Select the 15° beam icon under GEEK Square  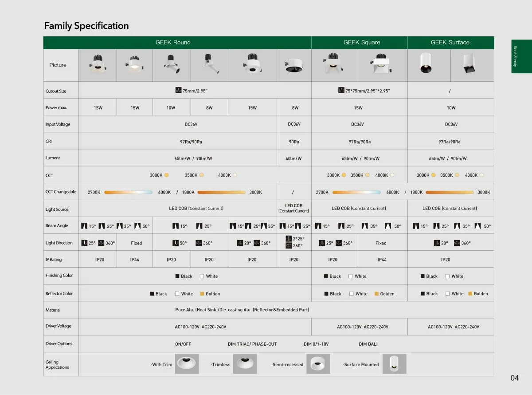[318, 226]
